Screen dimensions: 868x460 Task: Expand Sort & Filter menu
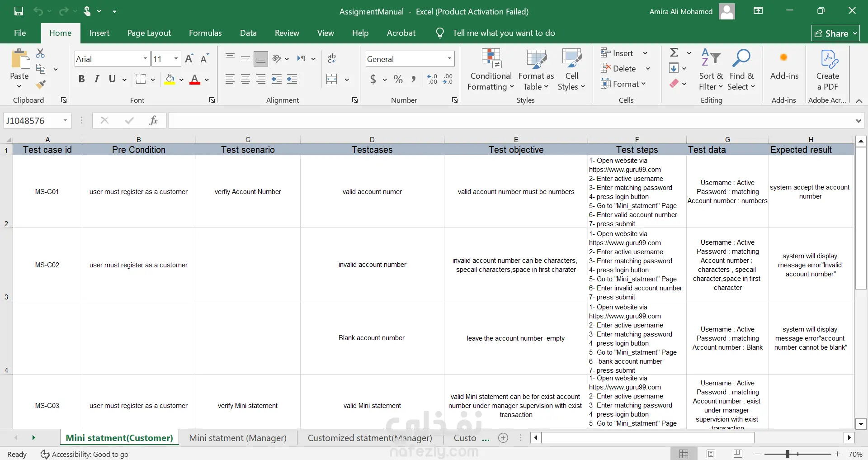[x=711, y=70]
